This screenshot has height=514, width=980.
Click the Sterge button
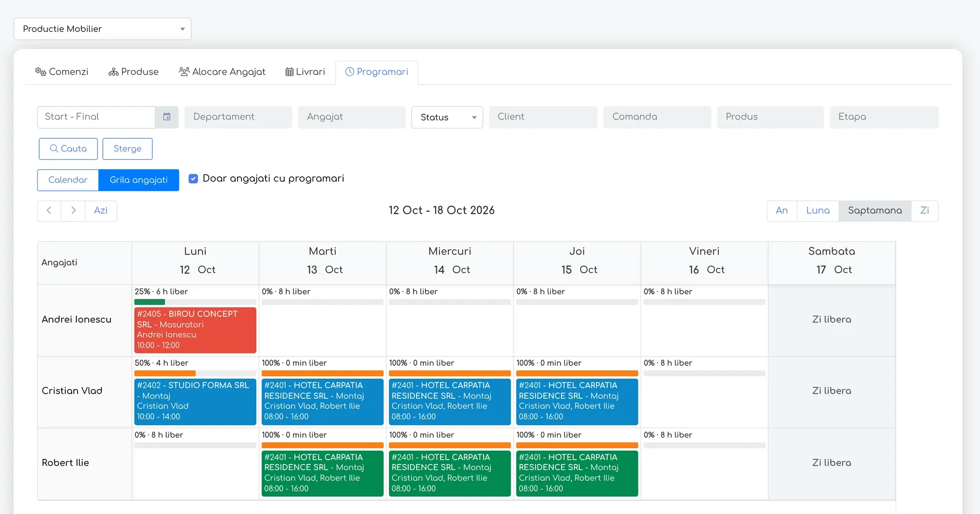pyautogui.click(x=127, y=149)
